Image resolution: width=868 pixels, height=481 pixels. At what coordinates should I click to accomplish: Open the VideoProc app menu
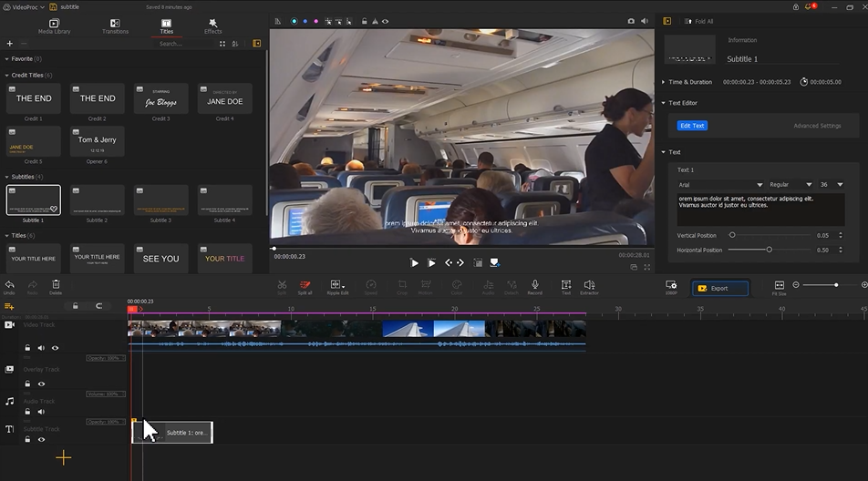(x=24, y=7)
